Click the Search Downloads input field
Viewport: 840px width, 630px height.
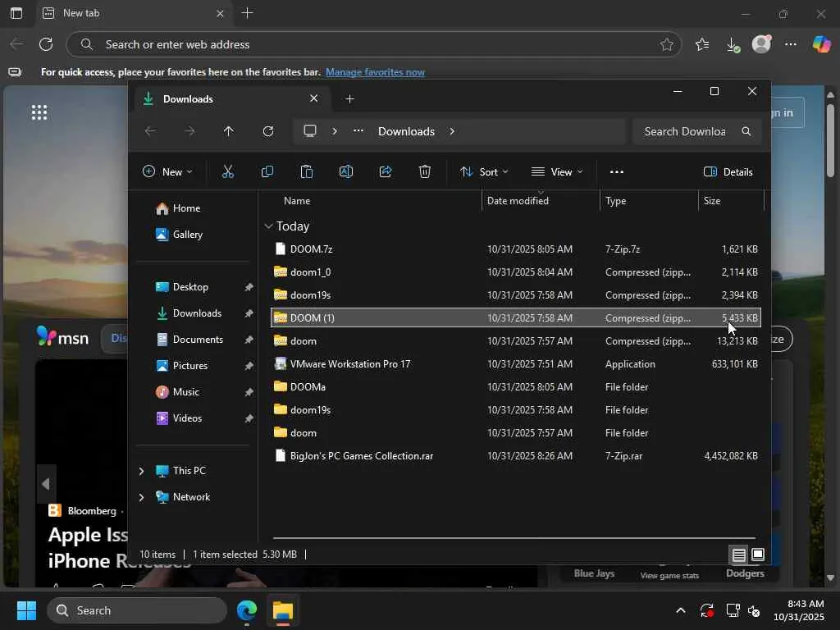[685, 131]
